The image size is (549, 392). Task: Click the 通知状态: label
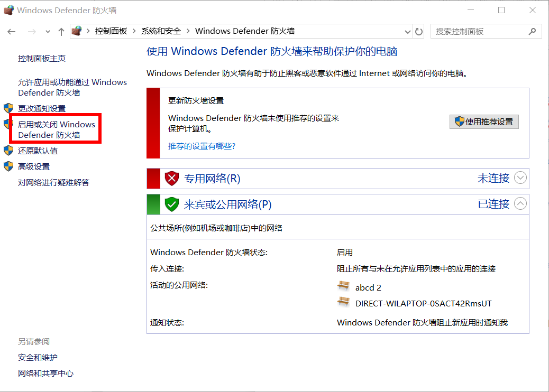(x=167, y=323)
